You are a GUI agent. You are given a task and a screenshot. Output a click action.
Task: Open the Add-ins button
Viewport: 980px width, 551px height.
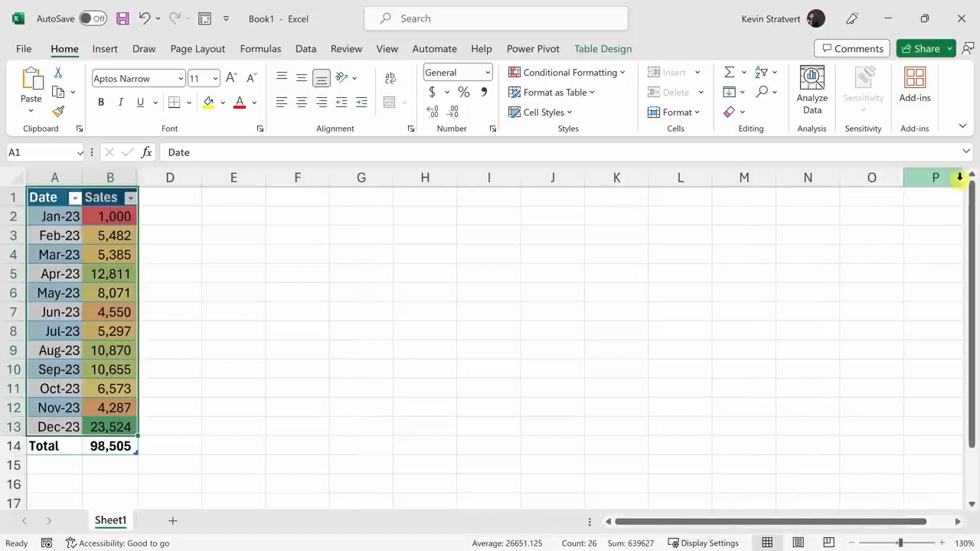click(915, 84)
